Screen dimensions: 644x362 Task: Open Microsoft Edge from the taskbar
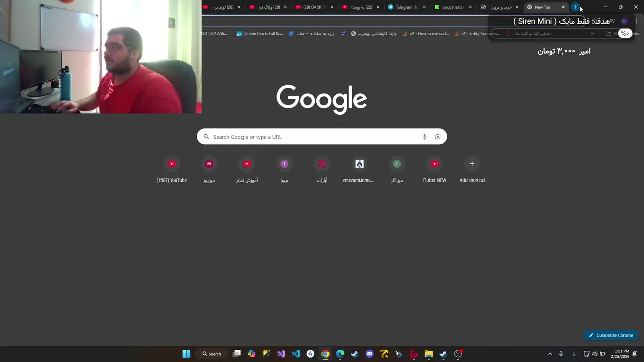[x=340, y=354]
